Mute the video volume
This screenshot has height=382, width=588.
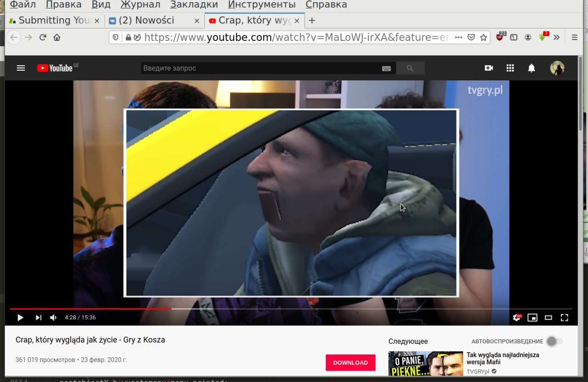[53, 317]
